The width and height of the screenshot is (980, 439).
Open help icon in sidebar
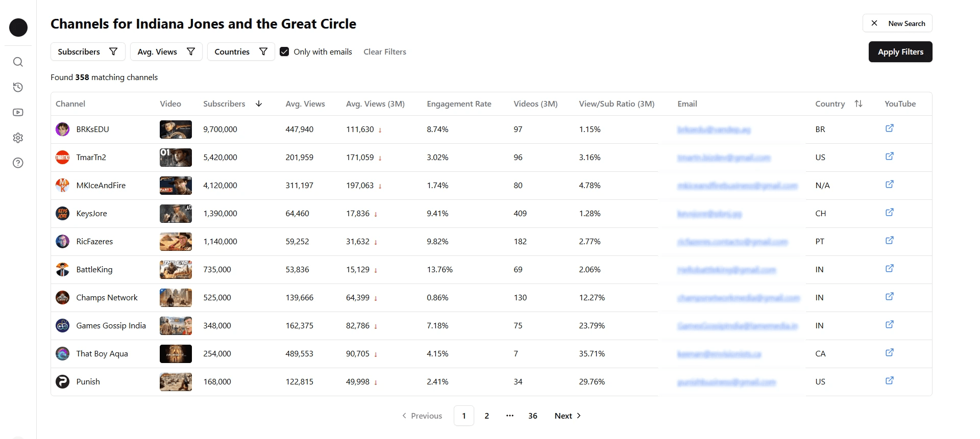coord(18,163)
